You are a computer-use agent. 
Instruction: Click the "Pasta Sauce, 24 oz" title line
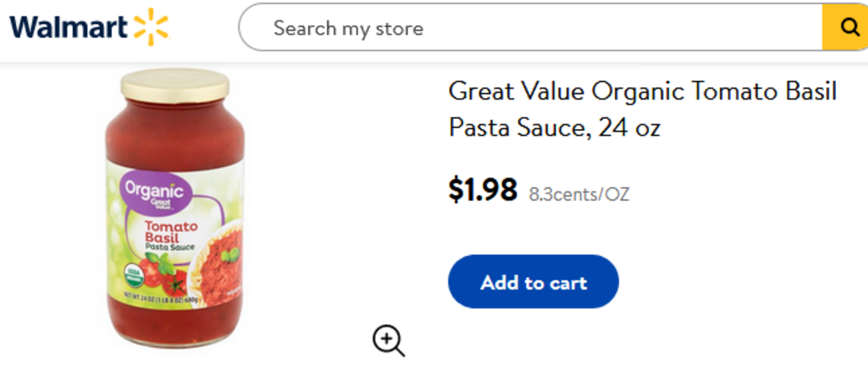pyautogui.click(x=554, y=127)
